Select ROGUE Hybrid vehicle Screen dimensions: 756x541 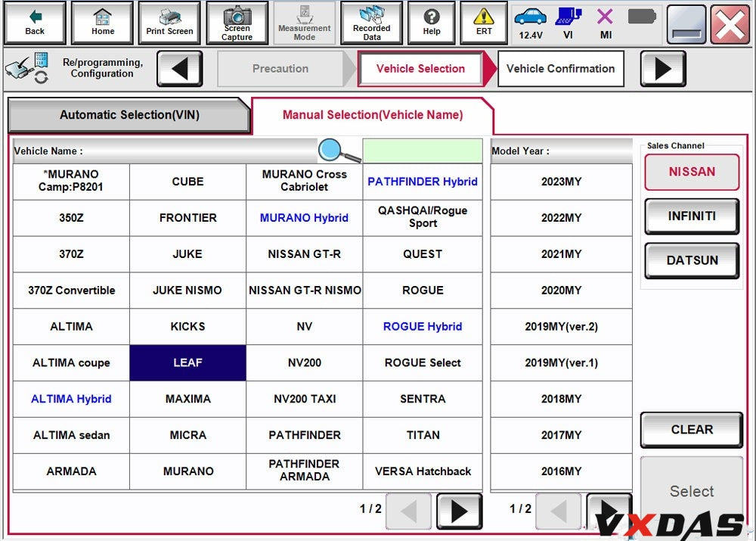point(423,326)
